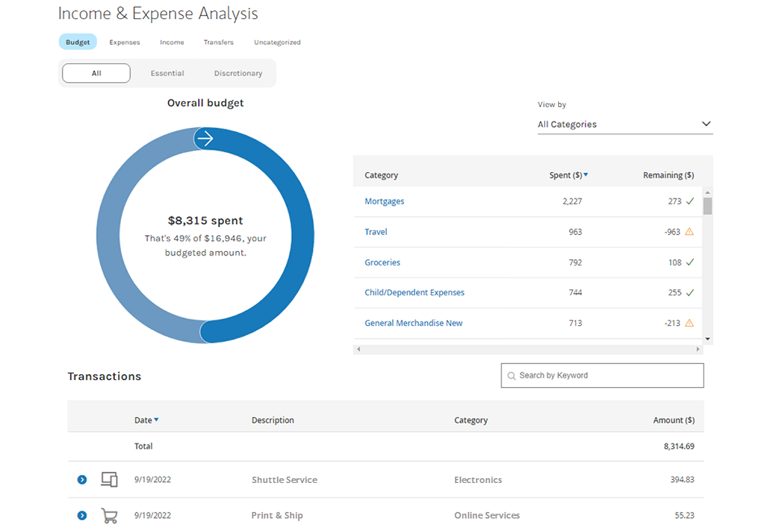The height and width of the screenshot is (532, 773).
Task: Switch to the Uncategorized tab
Action: click(x=277, y=42)
